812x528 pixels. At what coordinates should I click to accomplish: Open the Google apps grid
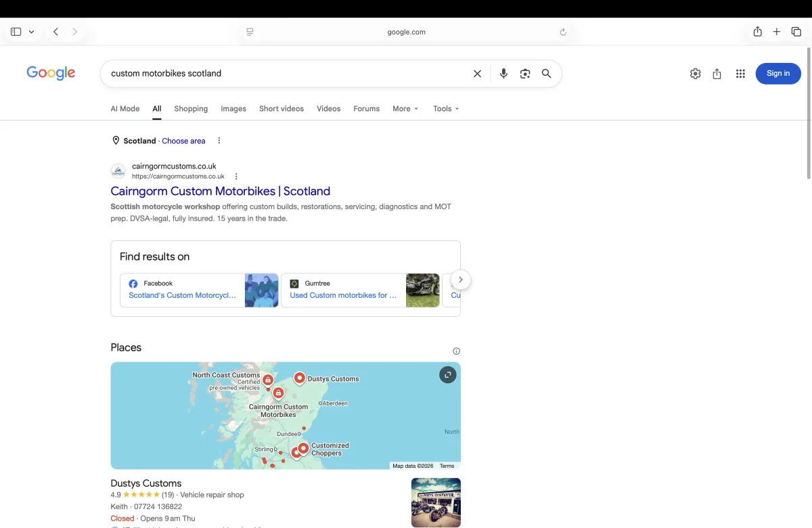click(x=740, y=74)
